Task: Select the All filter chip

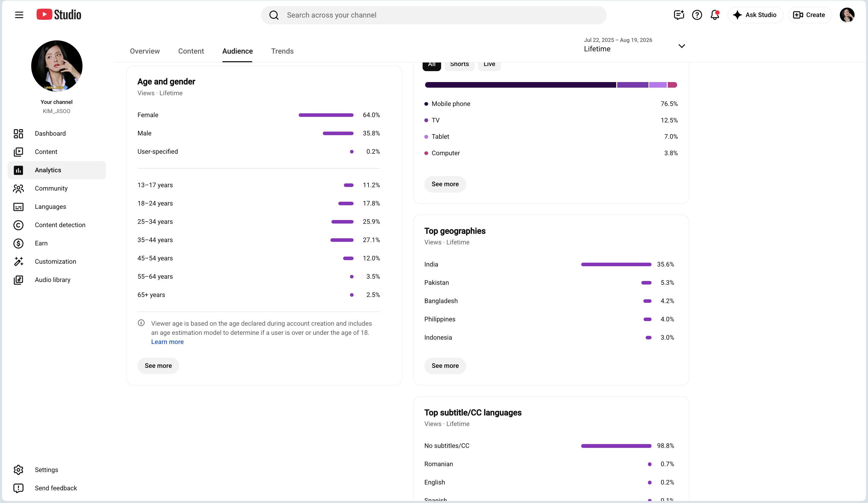Action: 431,65
